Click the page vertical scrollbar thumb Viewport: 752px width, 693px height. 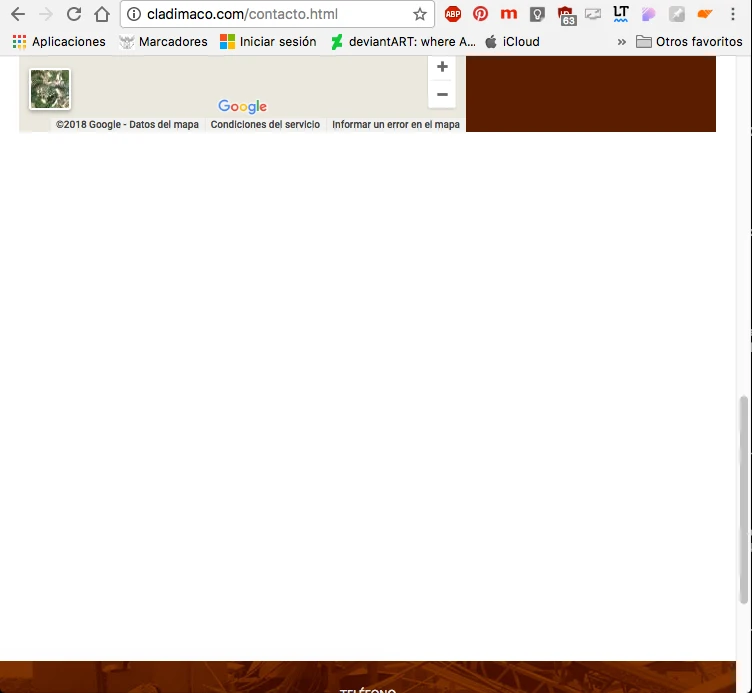(744, 499)
